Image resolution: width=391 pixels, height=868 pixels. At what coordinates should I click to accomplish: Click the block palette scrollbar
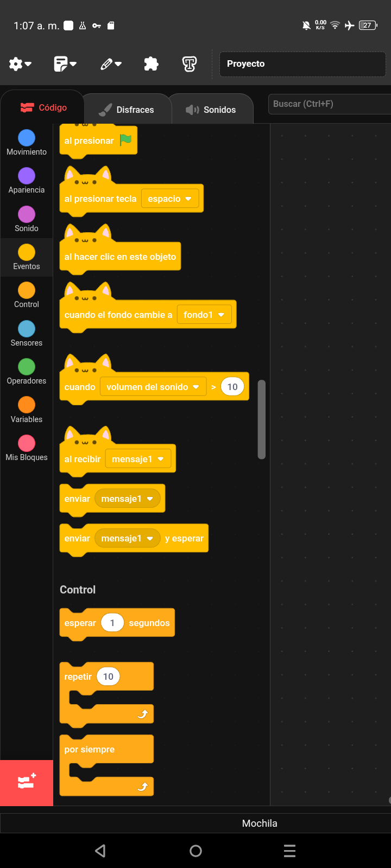[x=262, y=419]
